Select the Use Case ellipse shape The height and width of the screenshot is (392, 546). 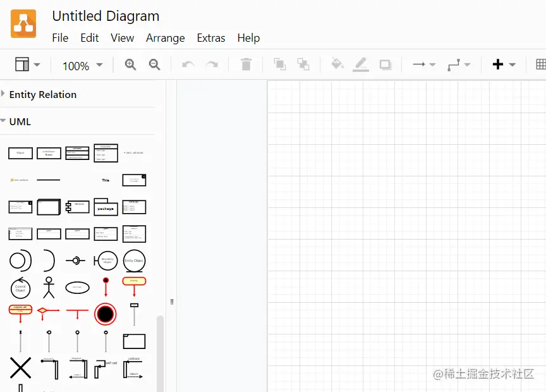click(x=77, y=288)
